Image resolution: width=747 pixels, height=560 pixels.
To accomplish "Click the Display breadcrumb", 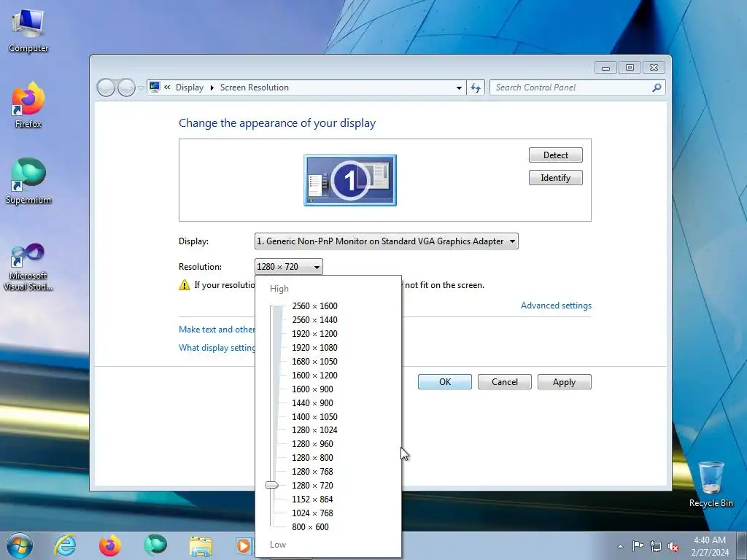I will click(189, 87).
